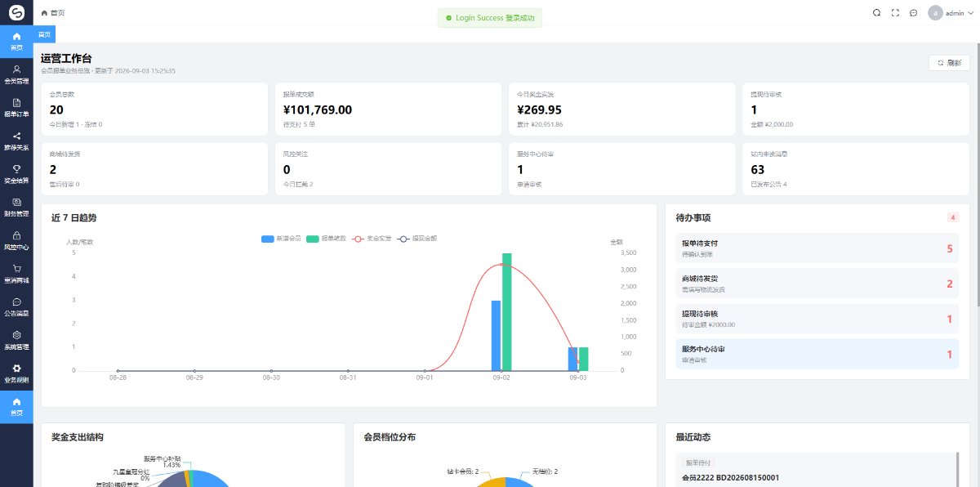Click the 报单待付 tag in 最近动态
This screenshot has height=487, width=980.
tap(697, 463)
